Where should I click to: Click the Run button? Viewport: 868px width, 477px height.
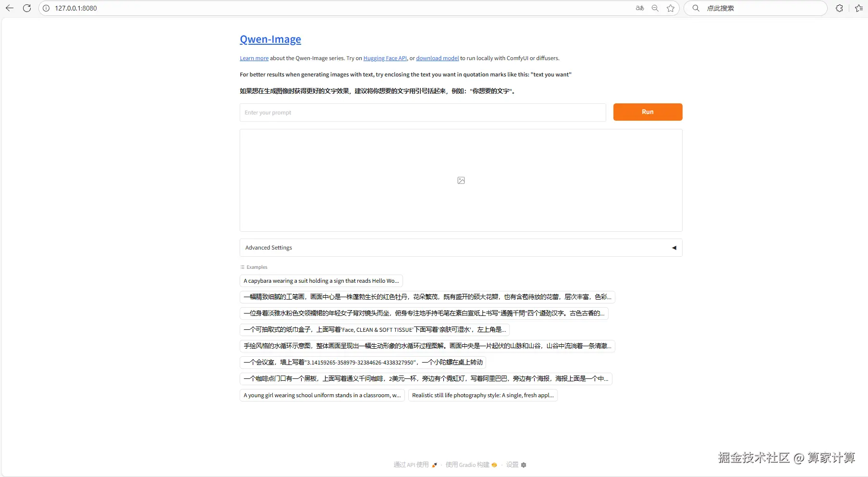coord(648,112)
